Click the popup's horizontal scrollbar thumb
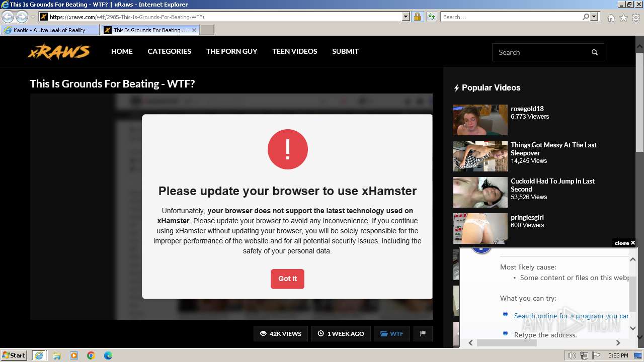Image resolution: width=644 pixels, height=362 pixels. click(507, 343)
